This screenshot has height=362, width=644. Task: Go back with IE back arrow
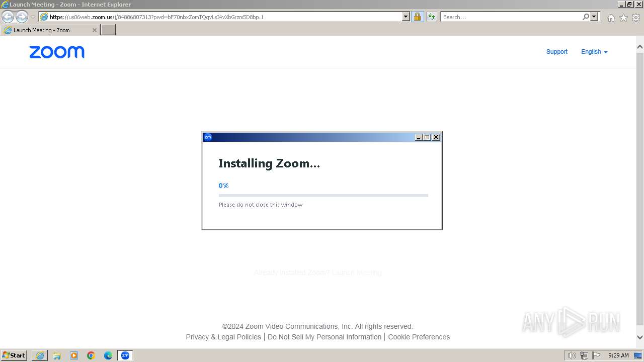8,17
